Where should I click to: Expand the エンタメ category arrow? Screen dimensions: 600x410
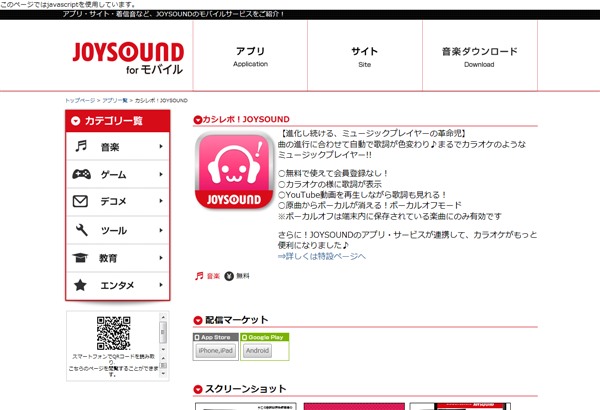161,285
